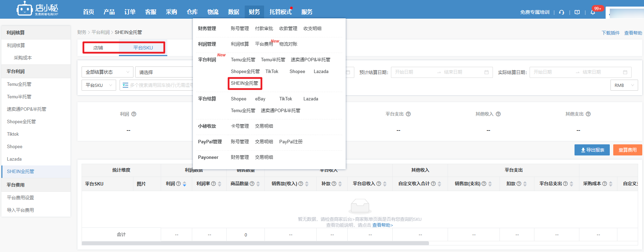Screen dimensions: 644x252
Task: Choose 利润核算 in the 利润管理 menu row
Action: 240,44
